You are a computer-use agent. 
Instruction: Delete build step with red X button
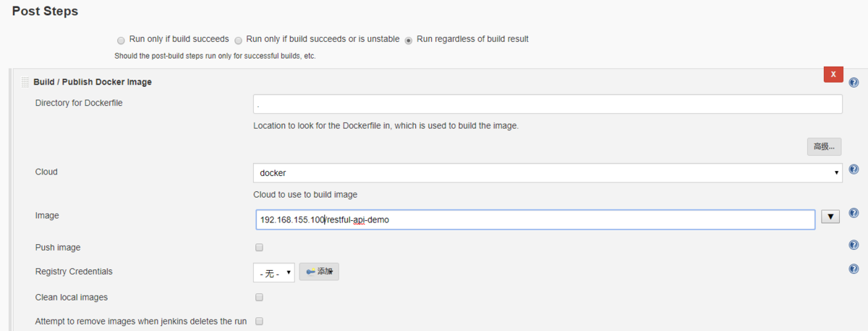(833, 74)
